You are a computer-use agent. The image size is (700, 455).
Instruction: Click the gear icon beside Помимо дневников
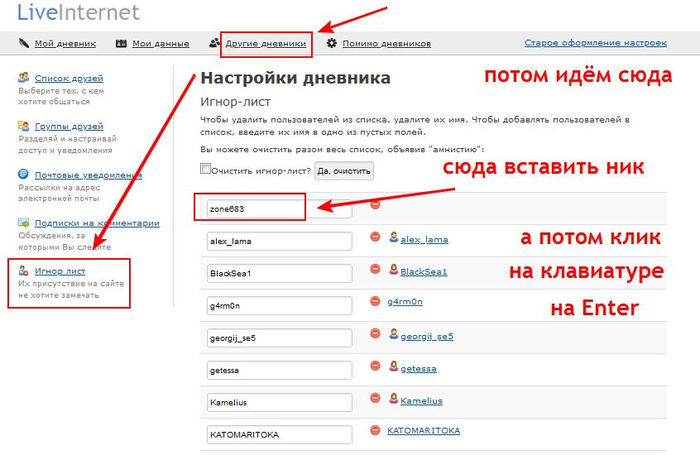coord(331,43)
